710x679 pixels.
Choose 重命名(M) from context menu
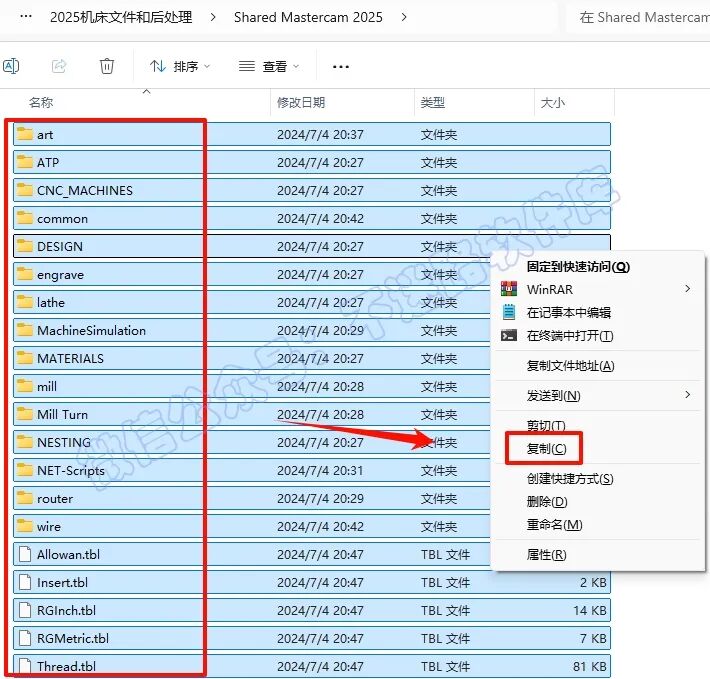pos(554,525)
